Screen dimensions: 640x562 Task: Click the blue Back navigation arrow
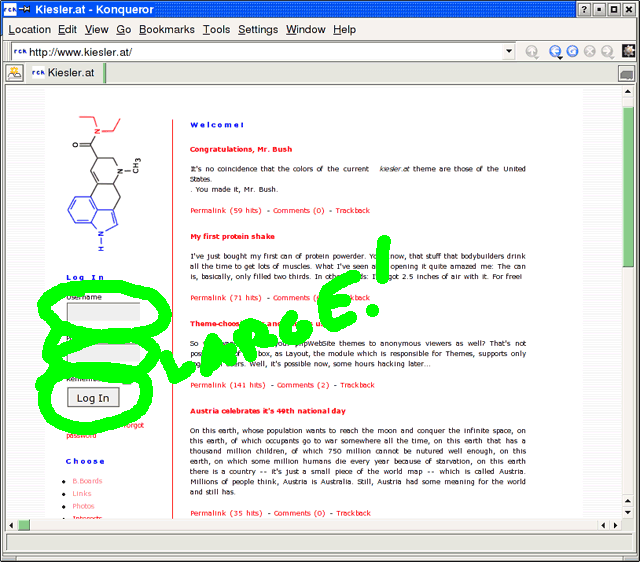[553, 52]
